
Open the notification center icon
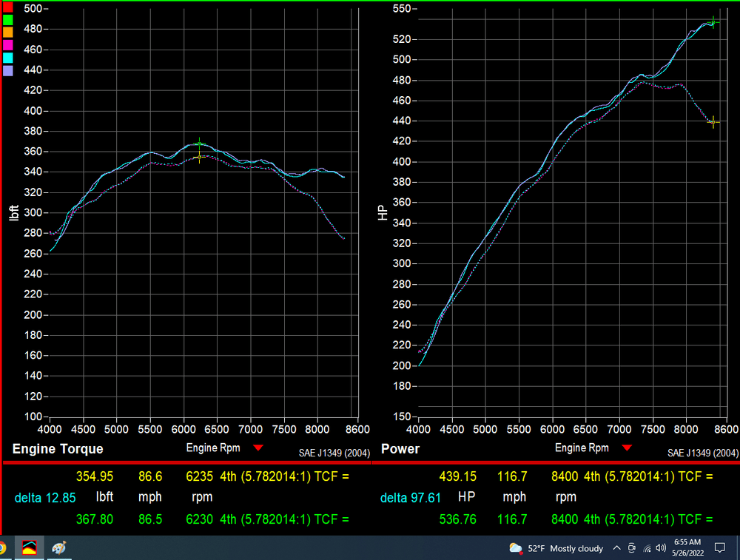point(719,548)
